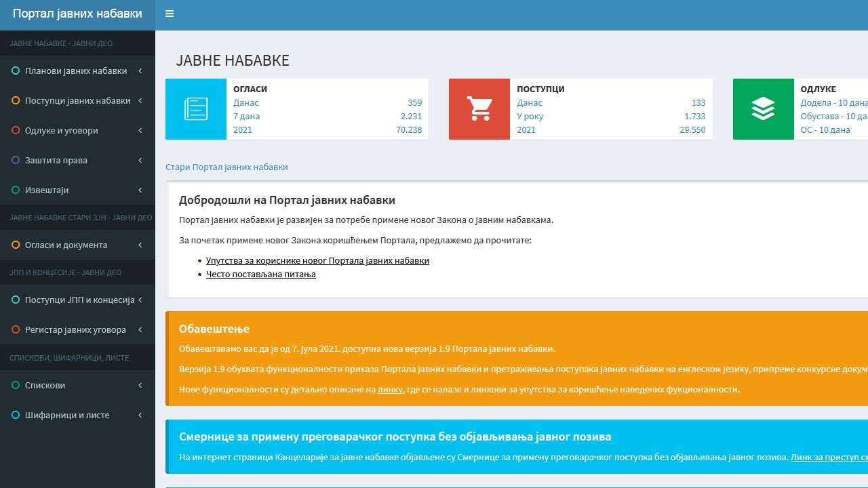Open Извештаји menu item
This screenshot has width=868, height=488.
click(77, 190)
